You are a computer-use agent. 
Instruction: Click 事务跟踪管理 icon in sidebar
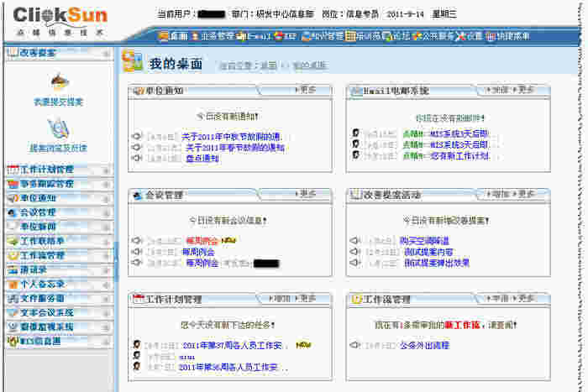(13, 184)
